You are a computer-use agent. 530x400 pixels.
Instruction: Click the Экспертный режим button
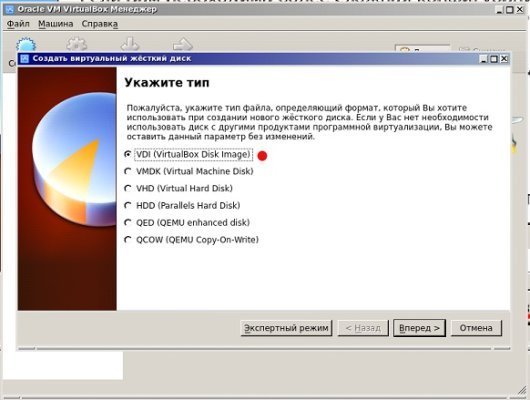coord(286,328)
